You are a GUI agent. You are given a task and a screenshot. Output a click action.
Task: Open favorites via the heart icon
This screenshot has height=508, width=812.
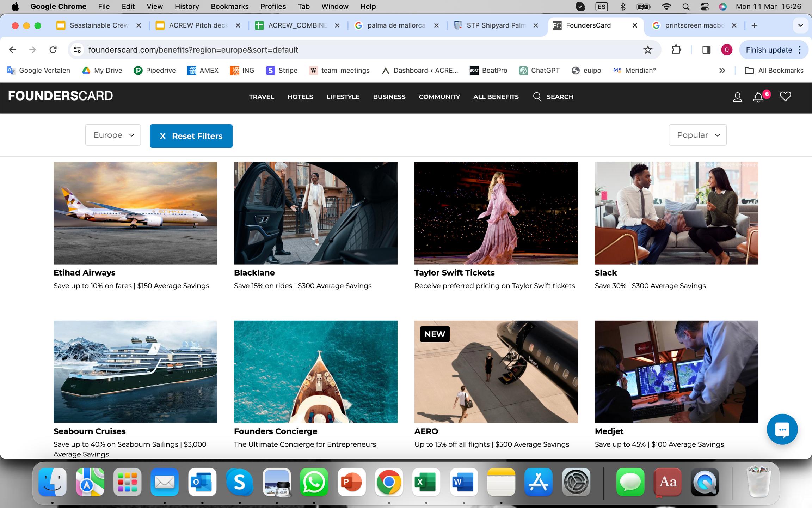785,96
